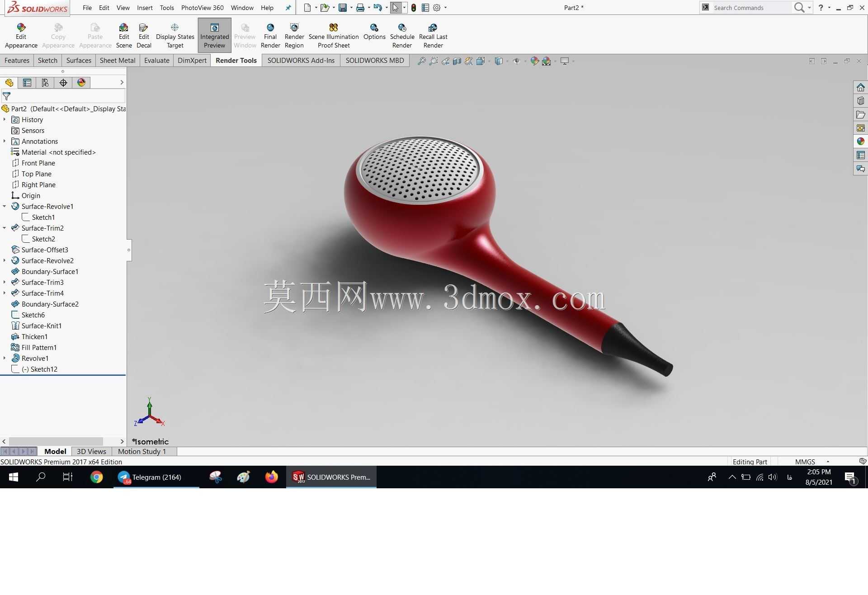Screen dimensions: 868x595
Task: Click the Zoom to Area icon
Action: (x=433, y=61)
